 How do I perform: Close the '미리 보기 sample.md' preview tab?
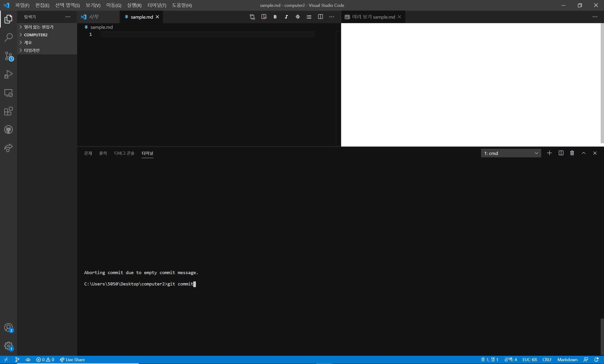(400, 17)
